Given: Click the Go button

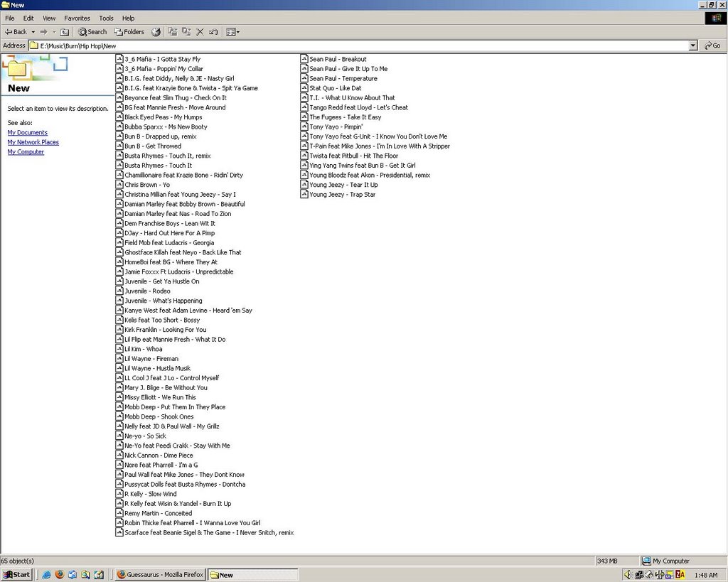Looking at the screenshot, I should tap(712, 45).
